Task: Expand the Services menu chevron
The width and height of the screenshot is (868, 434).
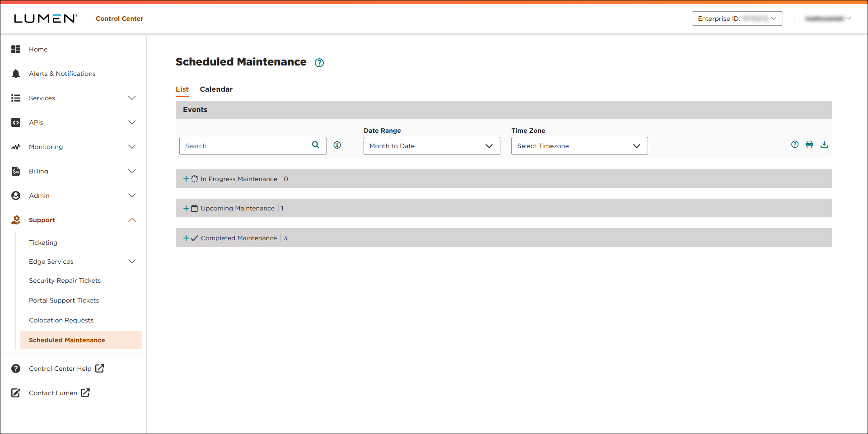Action: (x=132, y=98)
